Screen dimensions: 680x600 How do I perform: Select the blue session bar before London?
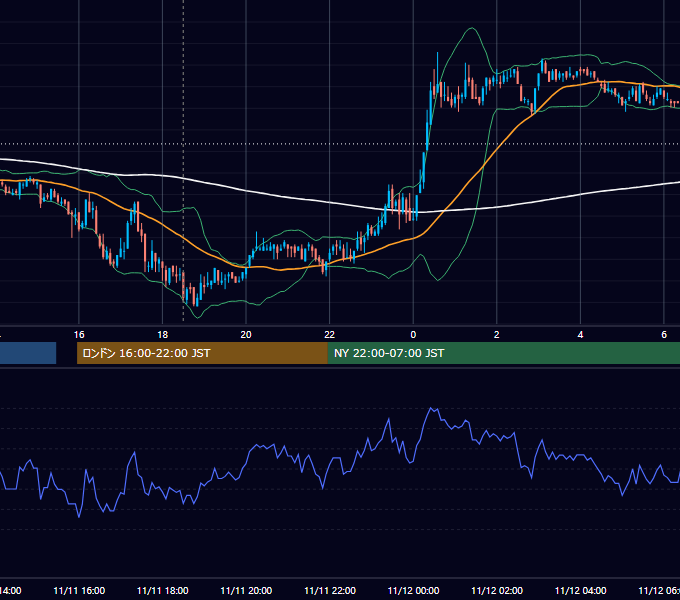(28, 353)
